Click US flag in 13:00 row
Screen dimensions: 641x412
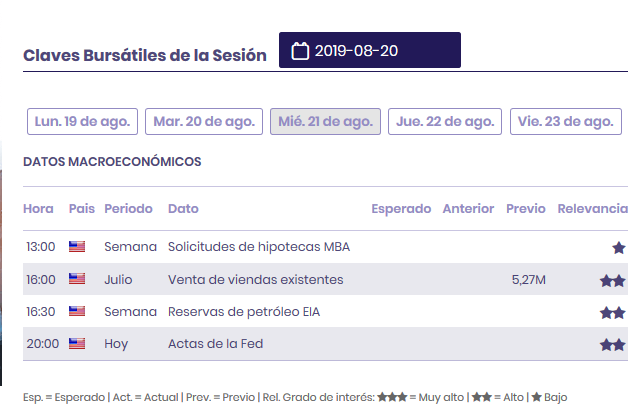tap(77, 247)
